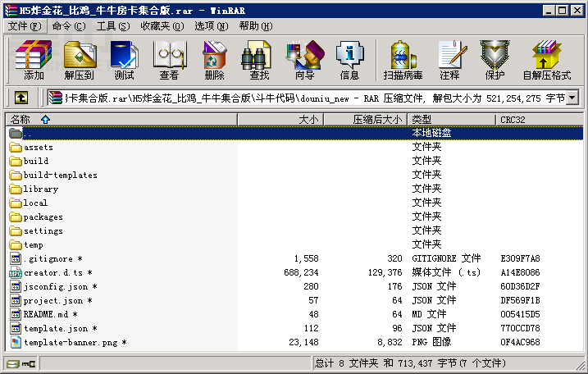588x374 pixels.
Task: Click the 'GITIGNORE 文件' type cell
Action: coord(446,258)
